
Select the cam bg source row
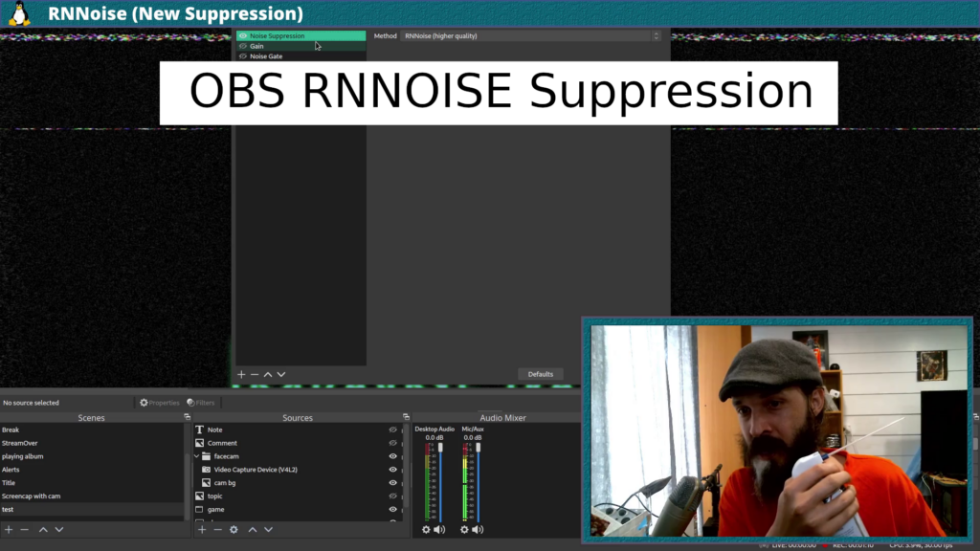coord(300,483)
